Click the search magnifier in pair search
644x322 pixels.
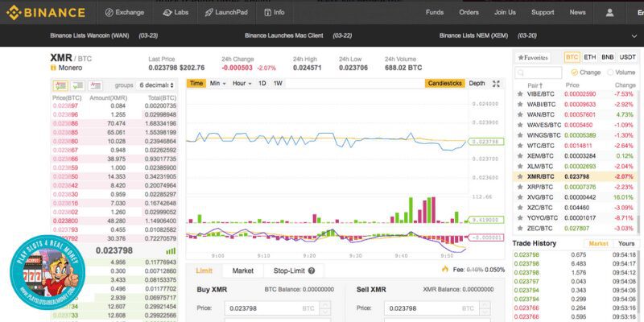coord(521,72)
